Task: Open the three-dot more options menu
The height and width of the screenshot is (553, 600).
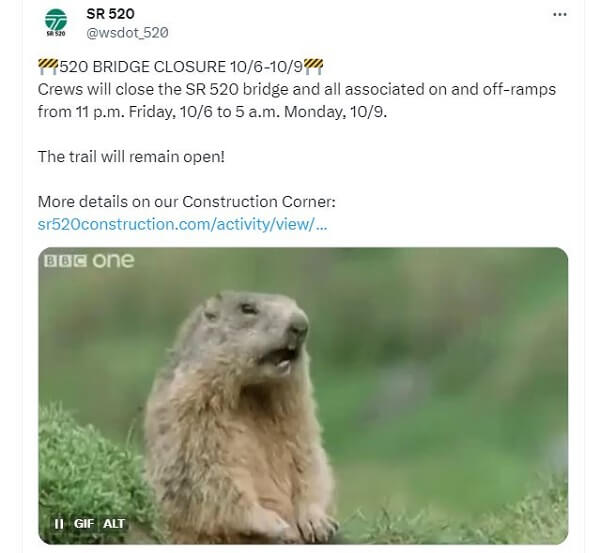Action: point(559,15)
